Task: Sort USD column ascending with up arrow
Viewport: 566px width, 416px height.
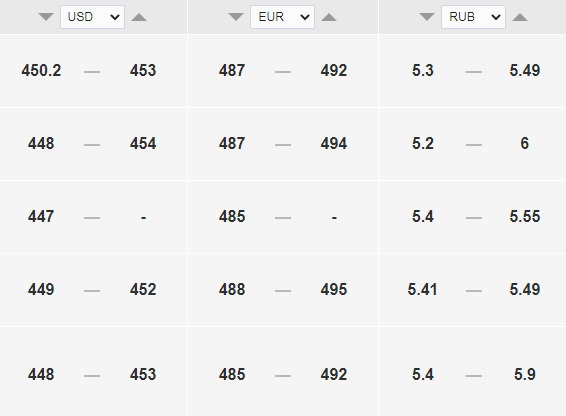Action: coord(139,17)
